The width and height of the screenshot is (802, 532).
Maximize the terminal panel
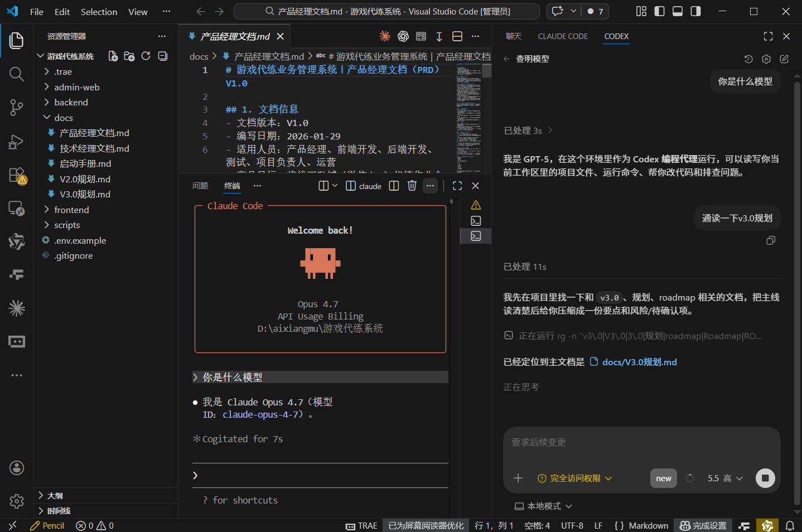point(457,186)
